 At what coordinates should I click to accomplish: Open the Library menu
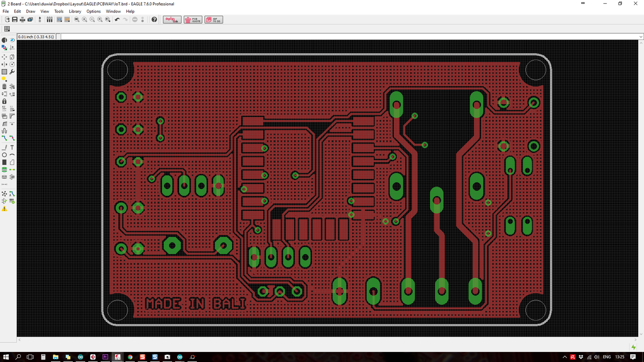tap(75, 11)
